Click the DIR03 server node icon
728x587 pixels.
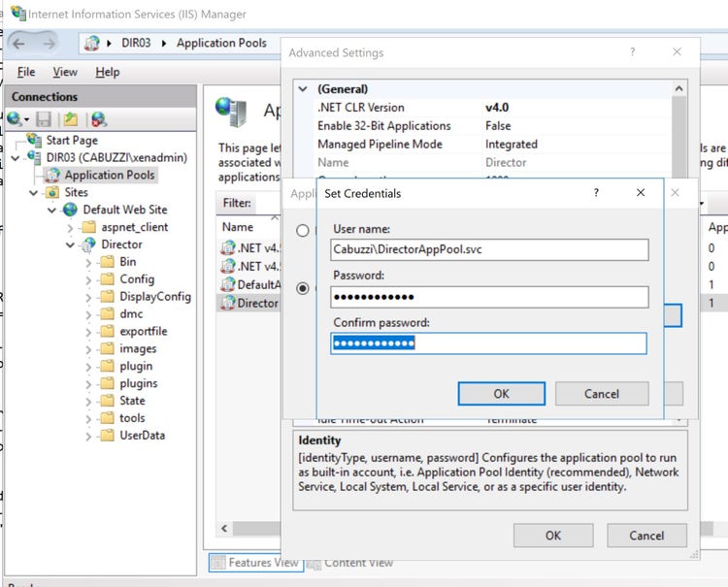pos(35,157)
